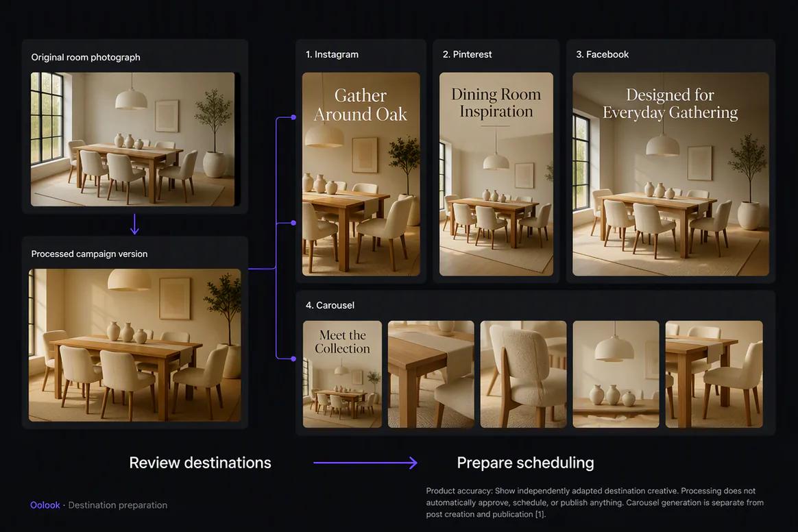Open the carousel slide showing pendant lamp and vases
This screenshot has height=532, width=798.
click(616, 374)
